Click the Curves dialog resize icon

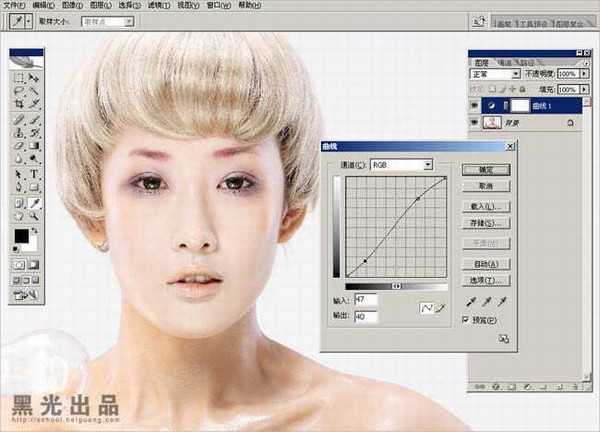coord(504,339)
